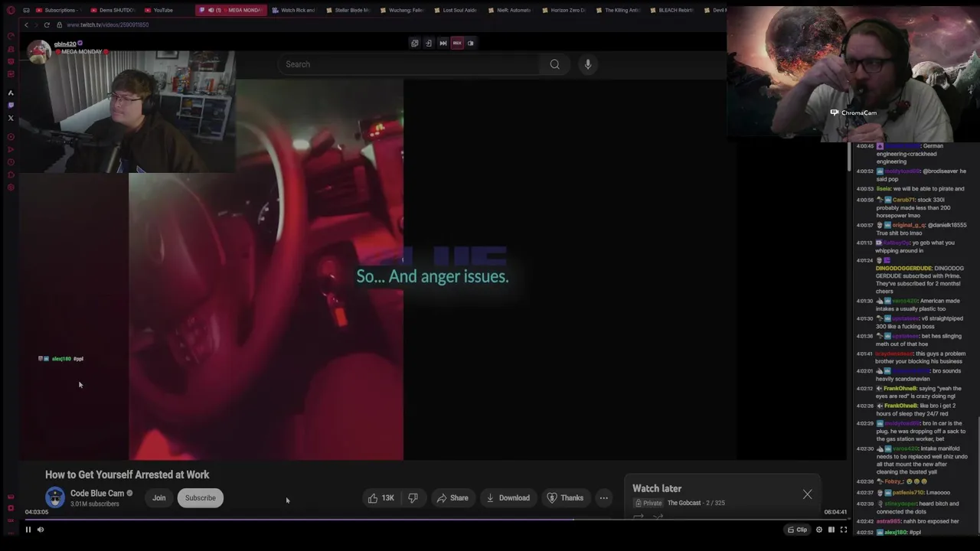This screenshot has height=551, width=980.
Task: Open the NieR: Automata tab
Action: (508, 10)
